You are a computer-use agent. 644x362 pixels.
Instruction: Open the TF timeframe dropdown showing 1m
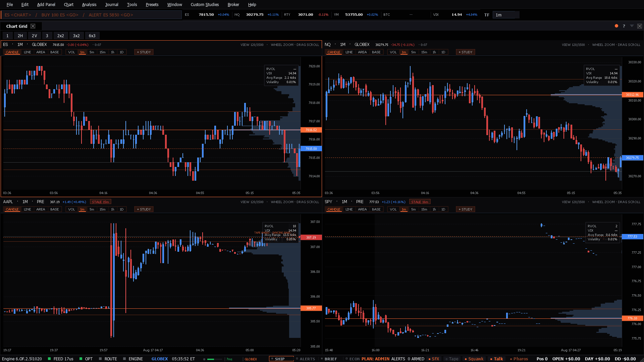point(506,15)
